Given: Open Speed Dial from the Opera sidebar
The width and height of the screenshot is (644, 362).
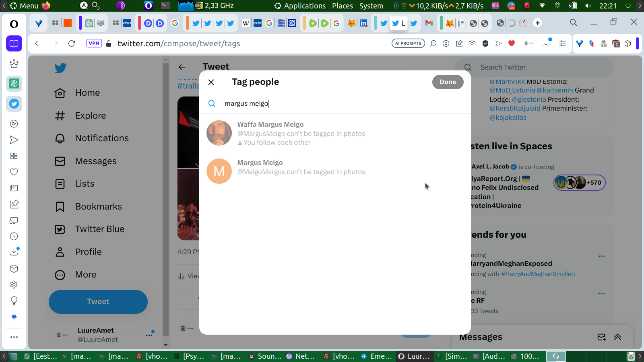Looking at the screenshot, I should coord(14,156).
